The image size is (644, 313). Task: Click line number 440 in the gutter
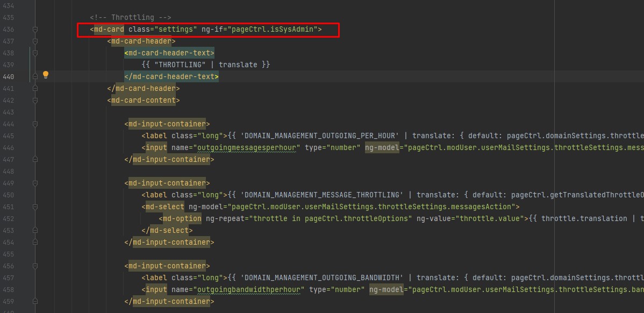click(8, 76)
